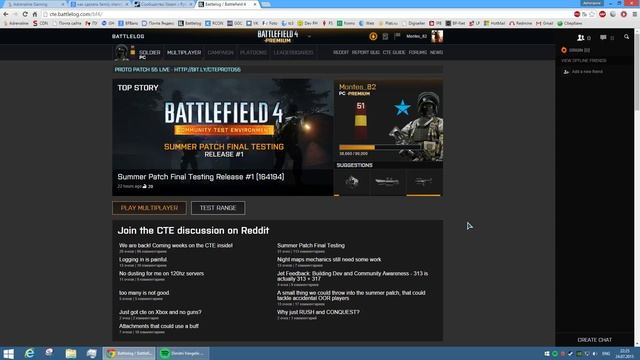Click the rank progress bar on the profile card

point(380,147)
